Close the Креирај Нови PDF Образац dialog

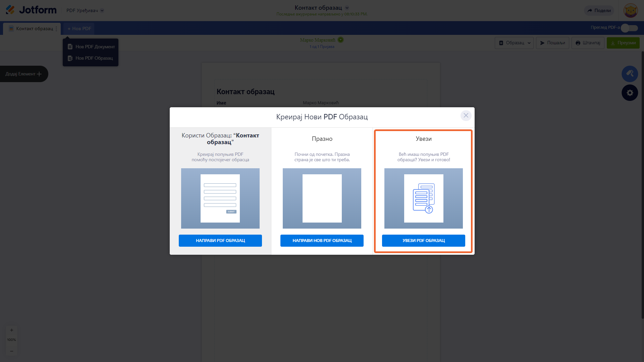click(466, 116)
